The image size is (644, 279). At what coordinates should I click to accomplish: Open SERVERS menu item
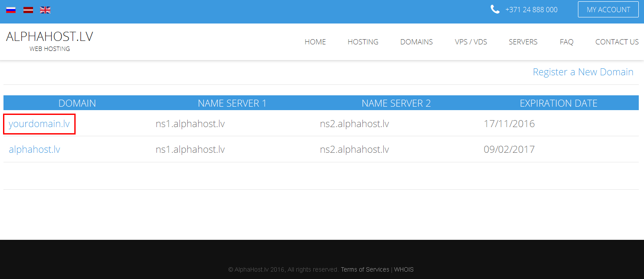click(x=523, y=42)
